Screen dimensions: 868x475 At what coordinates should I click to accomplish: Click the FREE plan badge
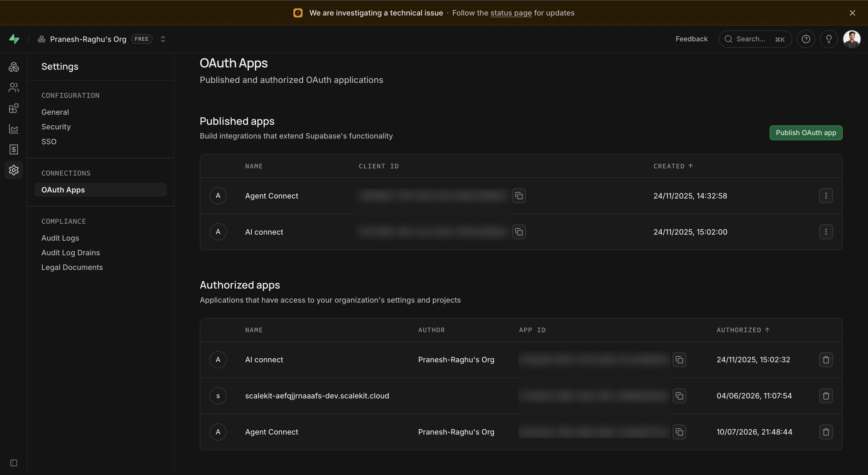click(x=142, y=39)
